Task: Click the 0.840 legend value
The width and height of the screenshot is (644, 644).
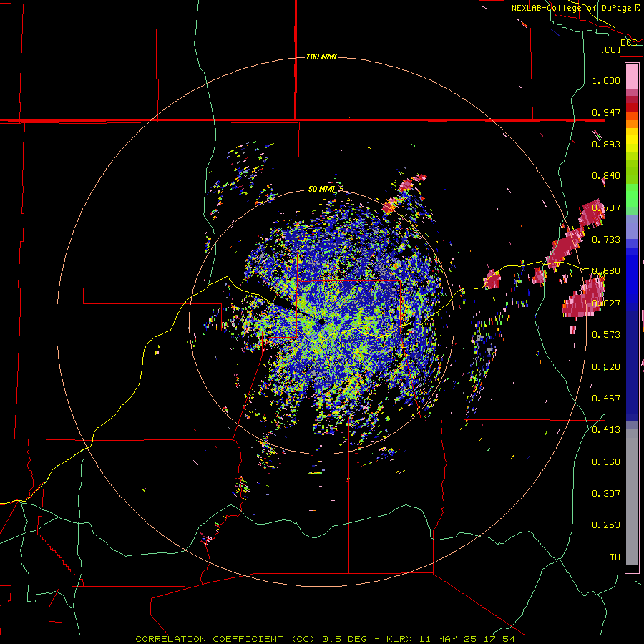Action: (x=606, y=176)
